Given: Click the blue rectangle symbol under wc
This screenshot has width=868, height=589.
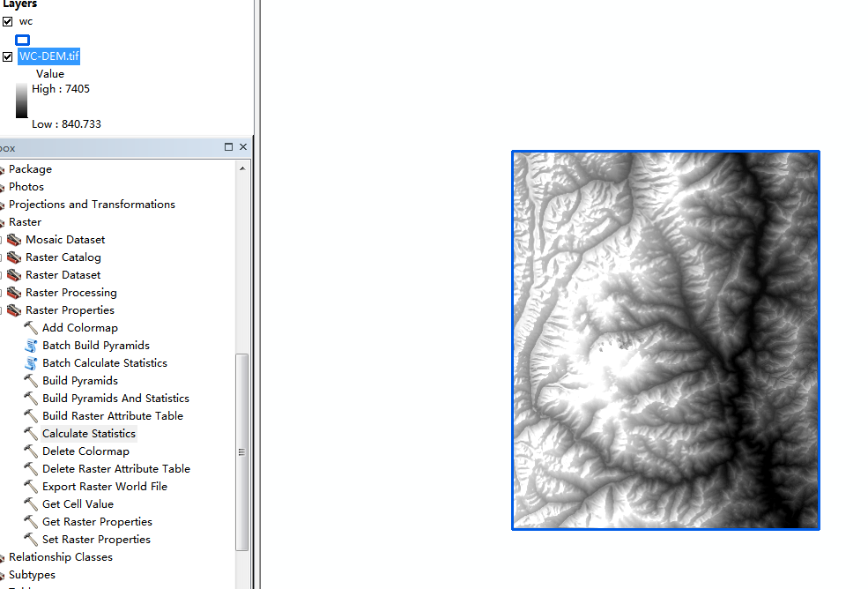Looking at the screenshot, I should point(23,40).
